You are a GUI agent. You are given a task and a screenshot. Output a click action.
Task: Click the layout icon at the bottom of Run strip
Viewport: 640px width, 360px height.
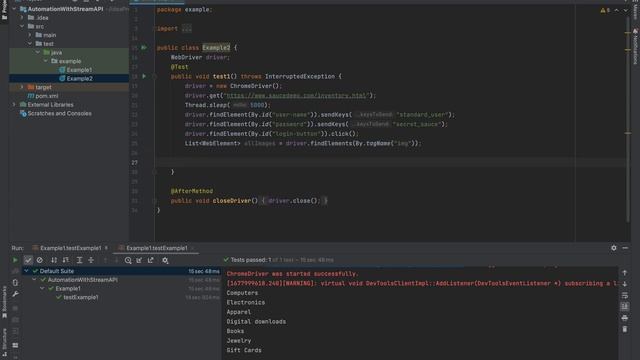pos(15,345)
